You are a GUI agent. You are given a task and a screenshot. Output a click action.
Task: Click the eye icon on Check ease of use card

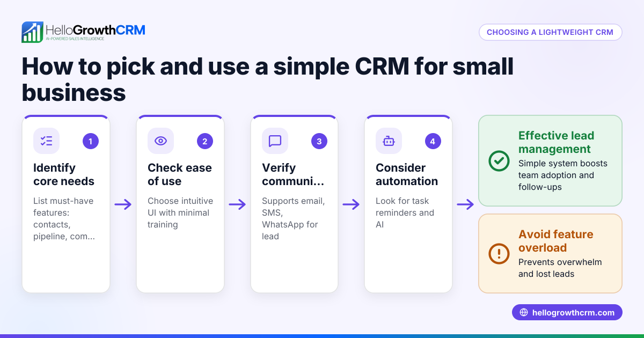(160, 141)
